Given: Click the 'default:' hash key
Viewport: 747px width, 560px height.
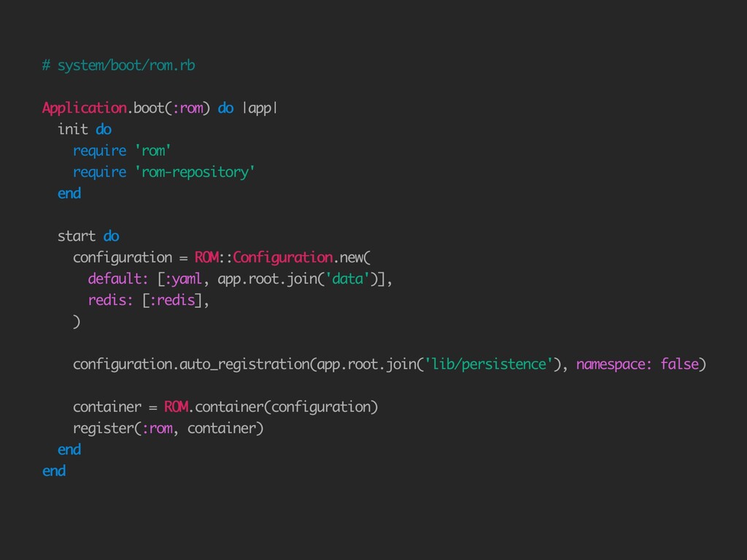Looking at the screenshot, I should point(118,279).
